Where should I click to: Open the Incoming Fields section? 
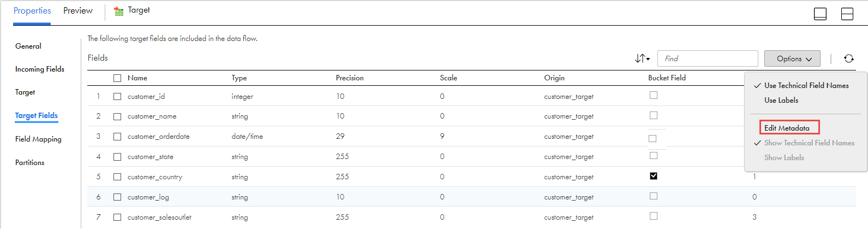pyautogui.click(x=40, y=69)
